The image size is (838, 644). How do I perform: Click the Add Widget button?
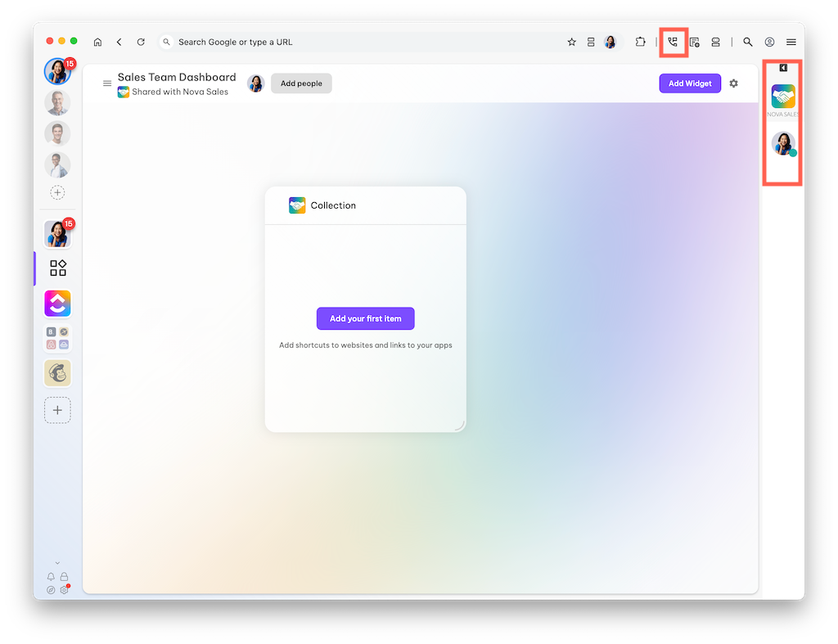[690, 83]
